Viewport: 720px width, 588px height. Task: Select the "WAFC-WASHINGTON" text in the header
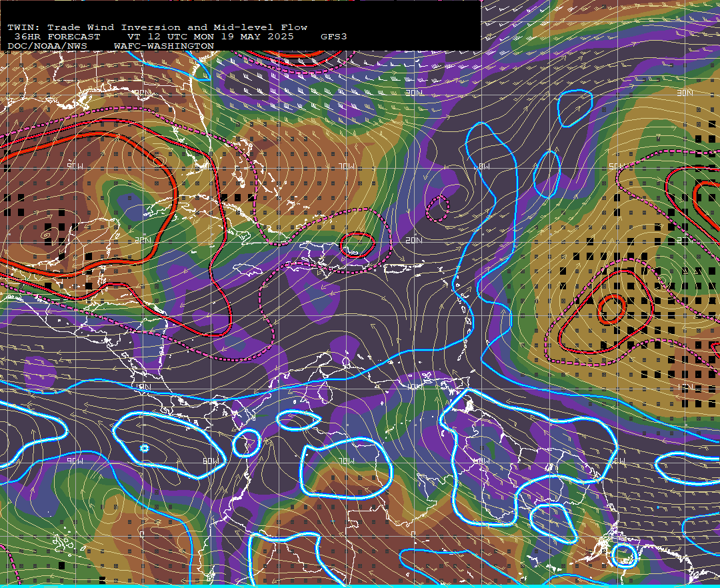[x=163, y=47]
